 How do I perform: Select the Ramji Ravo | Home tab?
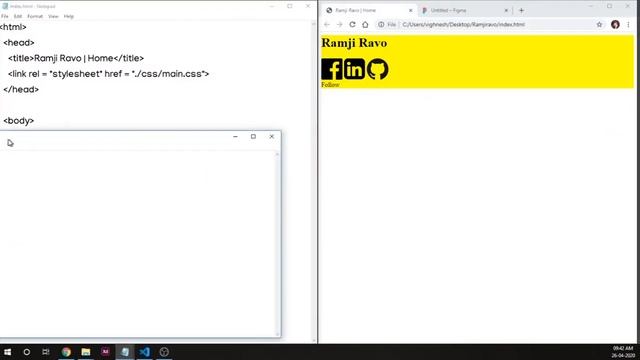tap(369, 10)
